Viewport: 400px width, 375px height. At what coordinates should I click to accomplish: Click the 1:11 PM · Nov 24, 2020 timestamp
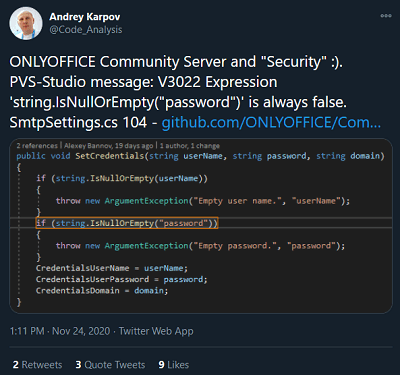[60, 331]
